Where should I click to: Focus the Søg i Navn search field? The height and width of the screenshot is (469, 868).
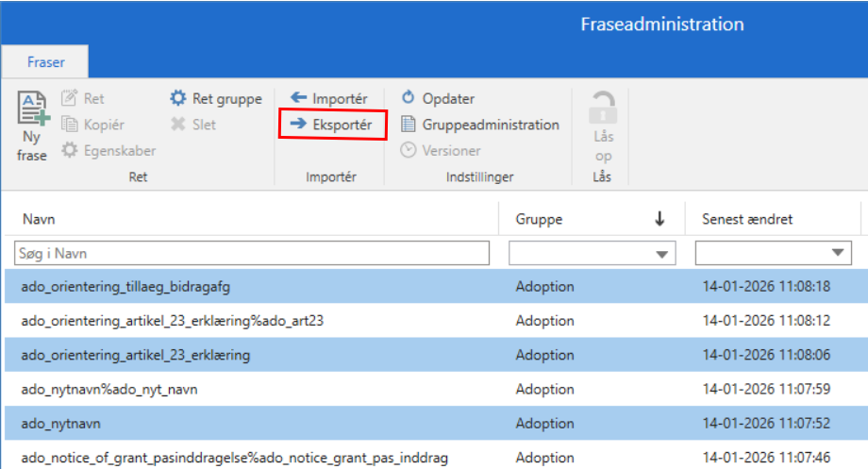[252, 253]
